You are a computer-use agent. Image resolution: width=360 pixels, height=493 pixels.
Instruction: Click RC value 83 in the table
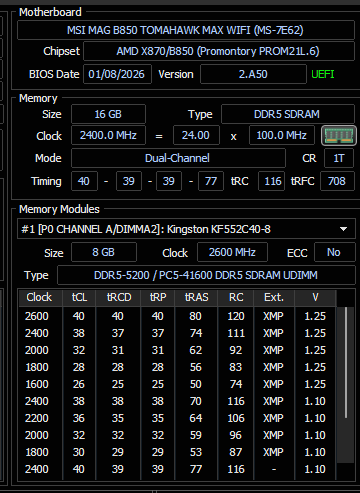[x=236, y=367]
